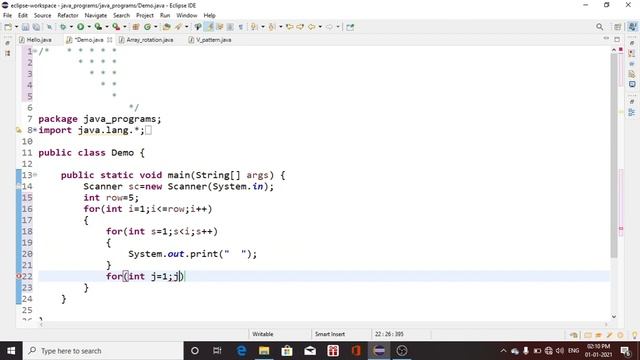
Task: Minimize the editor area button
Action: 606,39
